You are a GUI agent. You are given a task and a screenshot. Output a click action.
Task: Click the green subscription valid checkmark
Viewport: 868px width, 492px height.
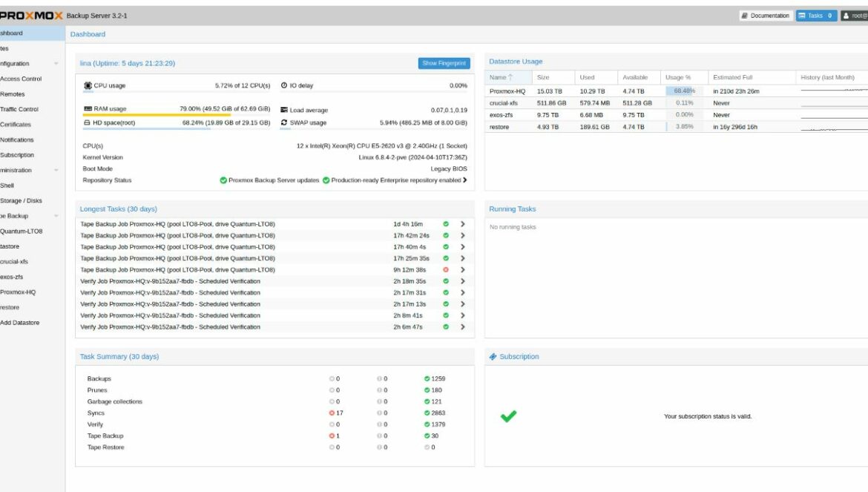(x=508, y=416)
